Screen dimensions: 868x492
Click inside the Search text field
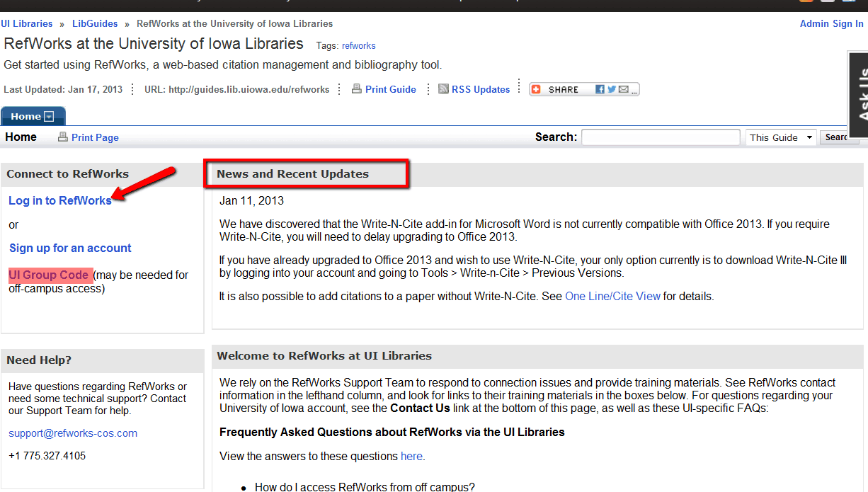pos(661,137)
